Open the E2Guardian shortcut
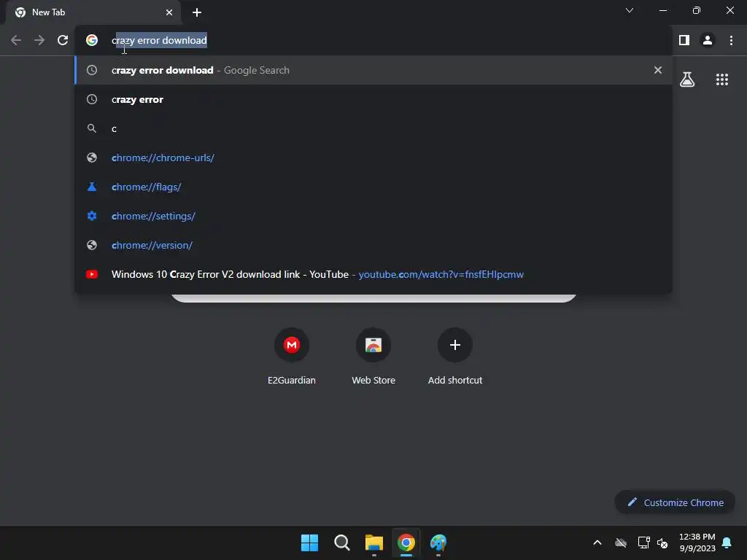 [292, 356]
